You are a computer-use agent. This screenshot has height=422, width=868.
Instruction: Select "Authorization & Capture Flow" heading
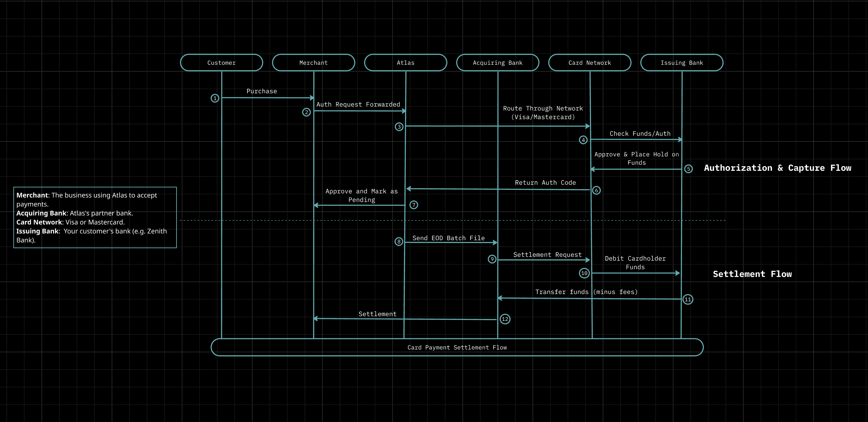pos(777,168)
